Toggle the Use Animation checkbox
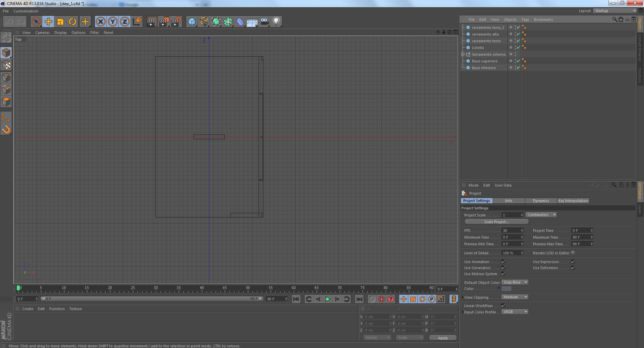The width and height of the screenshot is (644, 348). [x=503, y=262]
